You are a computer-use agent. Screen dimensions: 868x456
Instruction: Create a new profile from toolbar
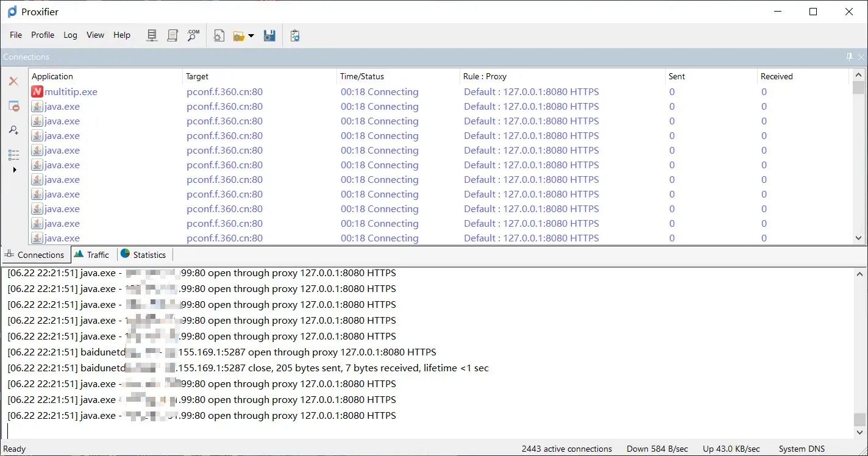tap(219, 35)
